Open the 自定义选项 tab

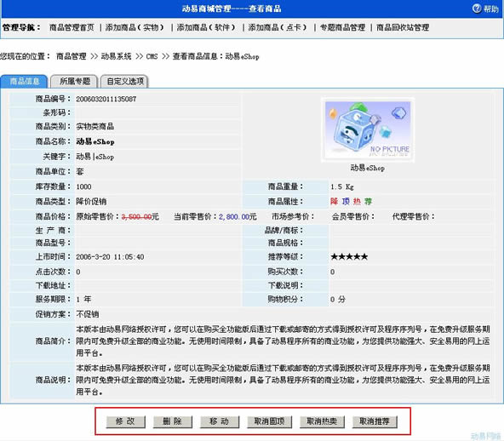tap(124, 82)
